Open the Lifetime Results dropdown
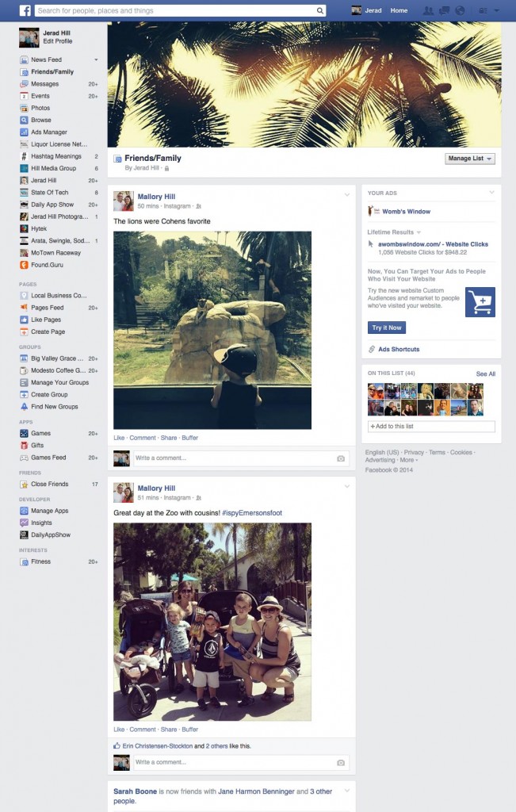The image size is (516, 812). pos(394,232)
